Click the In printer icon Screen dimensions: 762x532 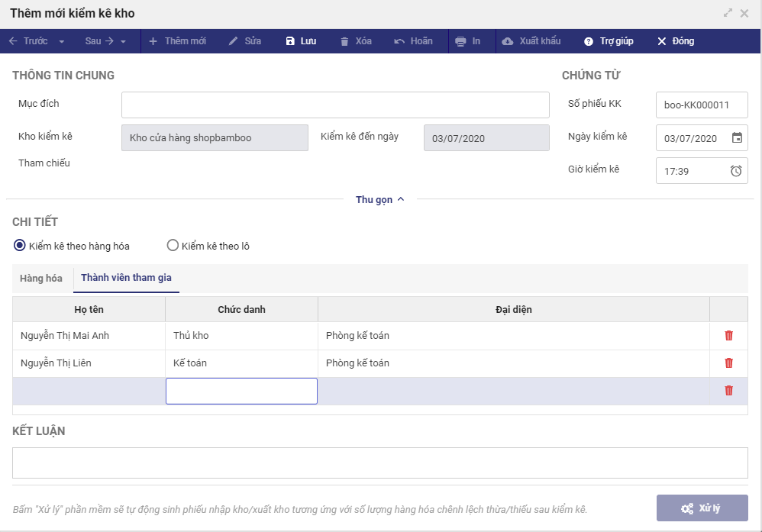point(460,41)
